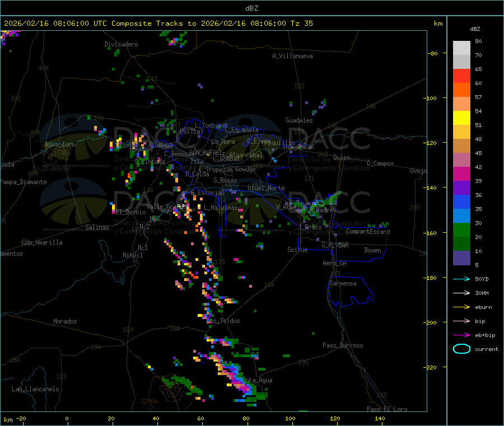Screen dimensions: 504x426
Task: Click the 'Tropezon' map label
Action: 220,170
